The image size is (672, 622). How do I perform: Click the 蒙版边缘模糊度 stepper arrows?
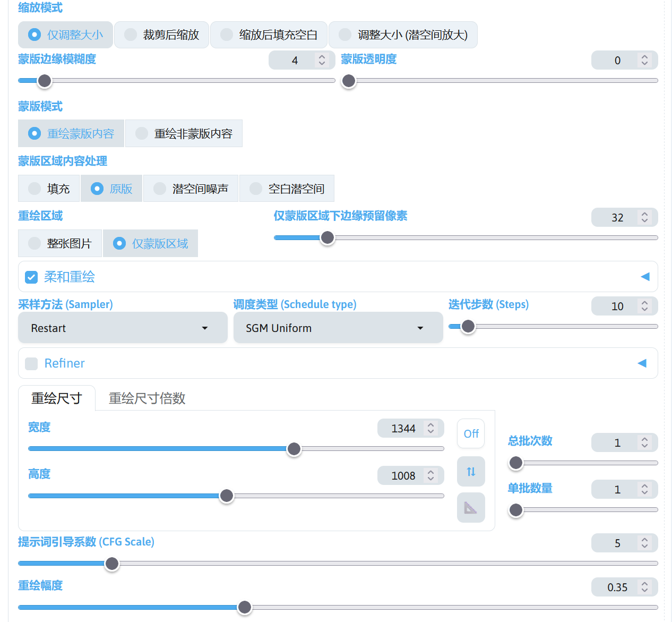[x=322, y=61]
